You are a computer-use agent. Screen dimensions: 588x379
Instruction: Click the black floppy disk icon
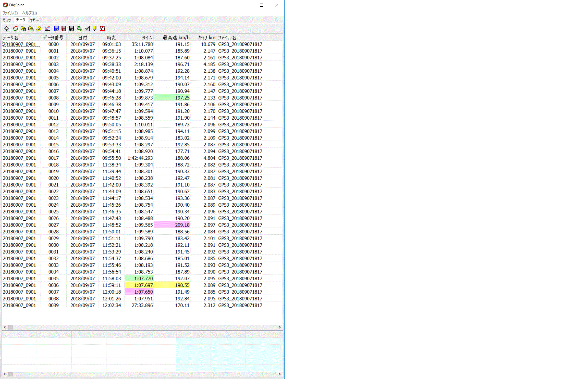(x=72, y=28)
